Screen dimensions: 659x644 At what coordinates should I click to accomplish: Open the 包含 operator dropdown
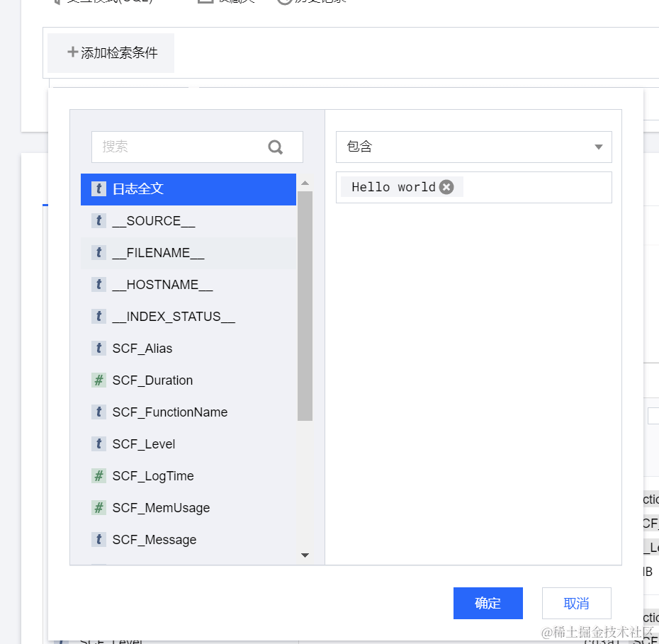[x=597, y=147]
